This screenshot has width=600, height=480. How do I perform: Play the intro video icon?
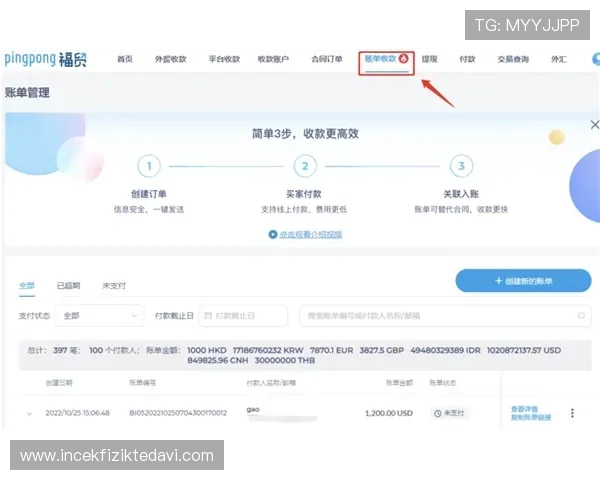tap(272, 234)
